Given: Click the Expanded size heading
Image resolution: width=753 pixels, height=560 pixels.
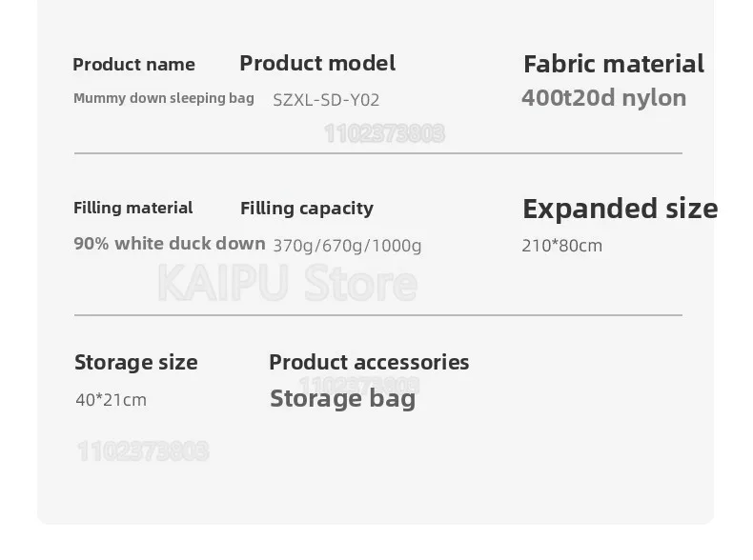Looking at the screenshot, I should 620,209.
